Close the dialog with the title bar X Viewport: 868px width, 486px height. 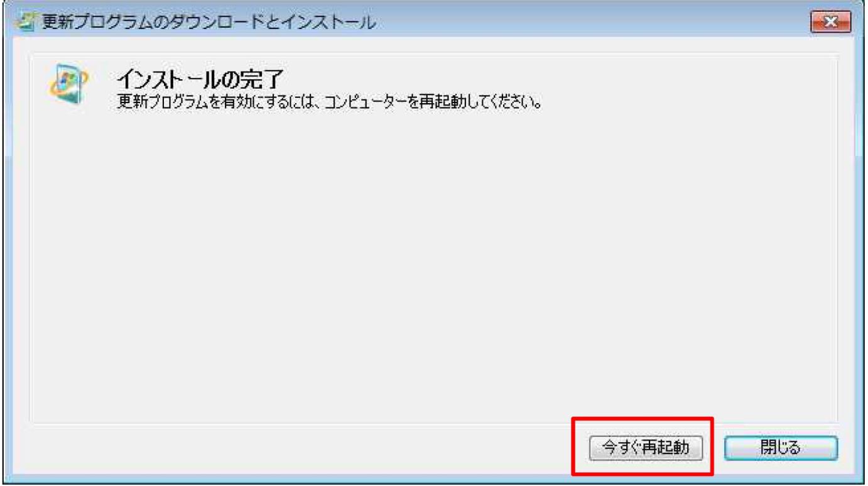pos(829,23)
